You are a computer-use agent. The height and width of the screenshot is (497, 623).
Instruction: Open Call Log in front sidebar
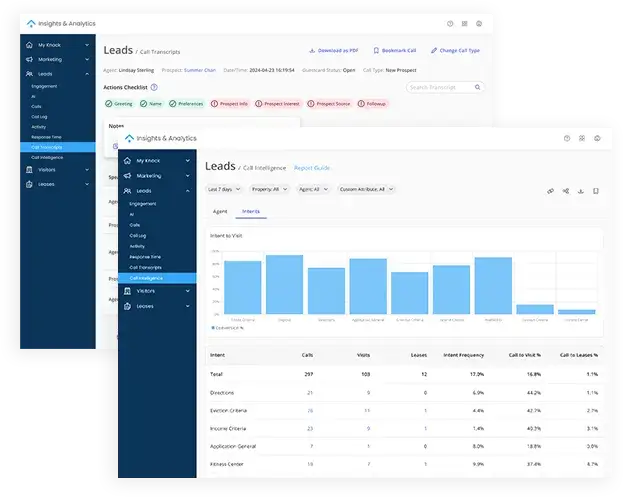138,236
